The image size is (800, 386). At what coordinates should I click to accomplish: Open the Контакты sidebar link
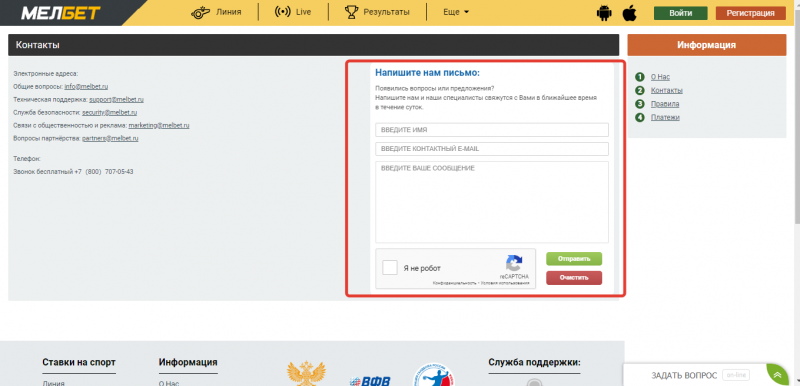point(667,91)
